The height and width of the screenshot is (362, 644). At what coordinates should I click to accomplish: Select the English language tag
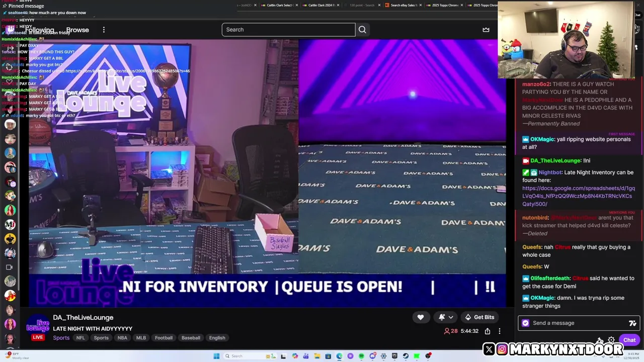pos(217,338)
